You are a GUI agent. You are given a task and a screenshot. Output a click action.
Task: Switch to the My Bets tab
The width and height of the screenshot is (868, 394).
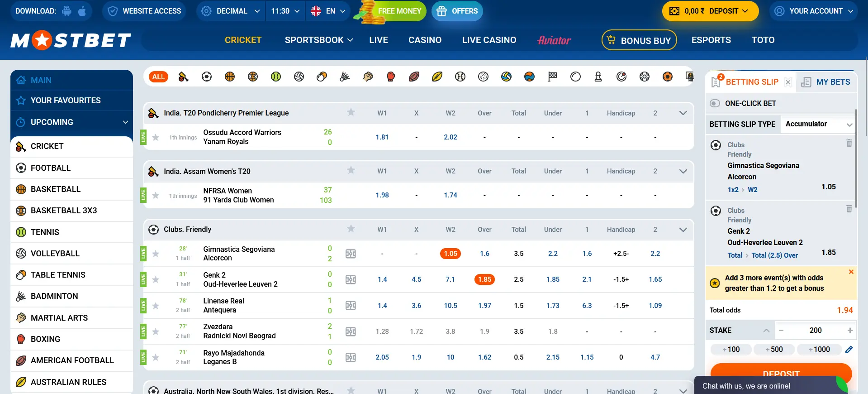coord(826,82)
